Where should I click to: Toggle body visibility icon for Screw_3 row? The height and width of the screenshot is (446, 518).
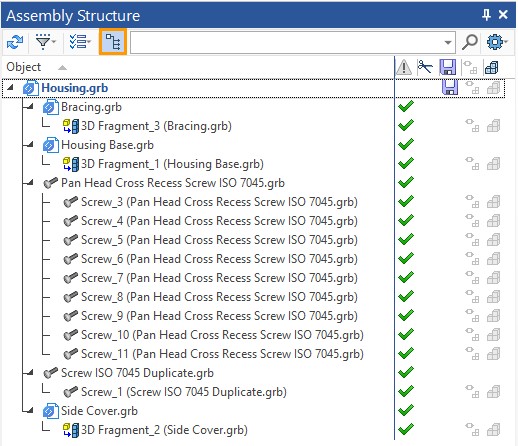493,202
